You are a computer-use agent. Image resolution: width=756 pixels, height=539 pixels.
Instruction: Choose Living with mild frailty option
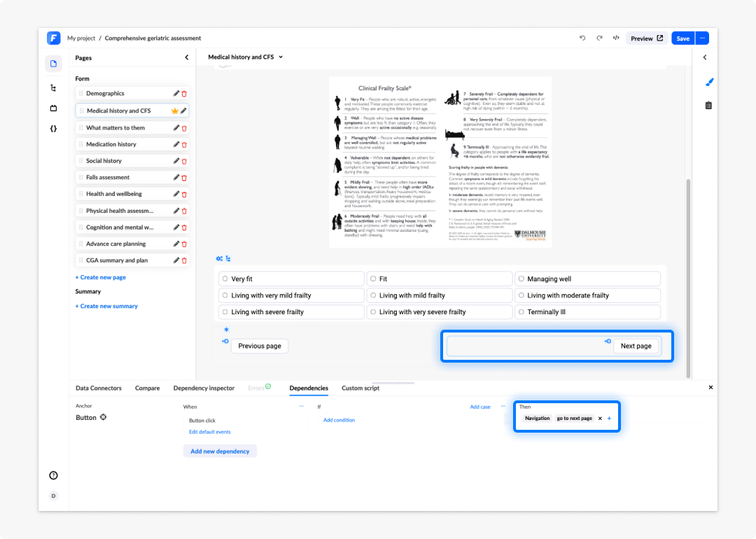click(x=439, y=295)
